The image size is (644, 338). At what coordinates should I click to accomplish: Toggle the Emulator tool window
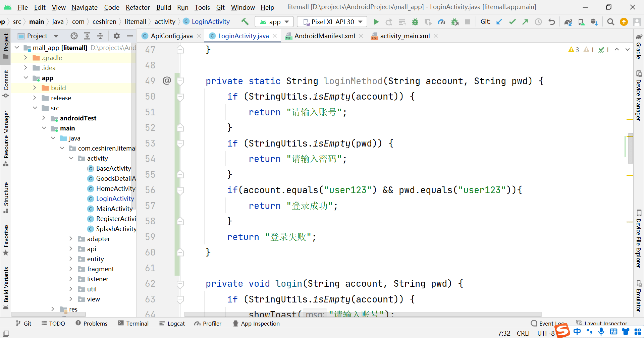(639, 296)
